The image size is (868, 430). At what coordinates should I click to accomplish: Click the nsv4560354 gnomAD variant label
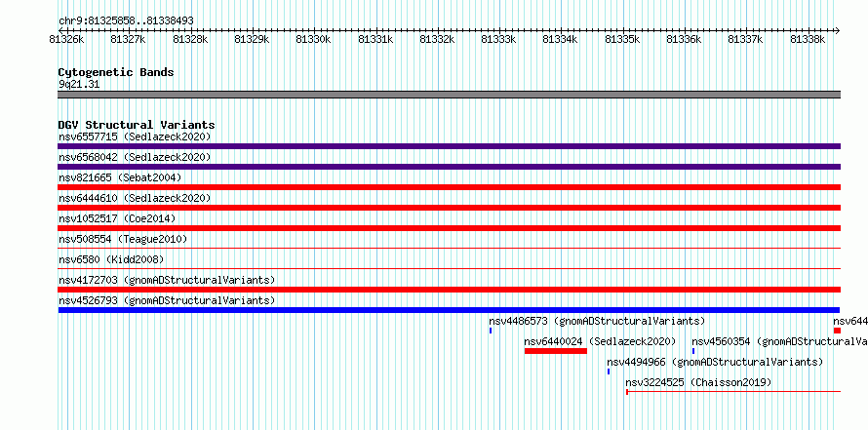tap(779, 341)
